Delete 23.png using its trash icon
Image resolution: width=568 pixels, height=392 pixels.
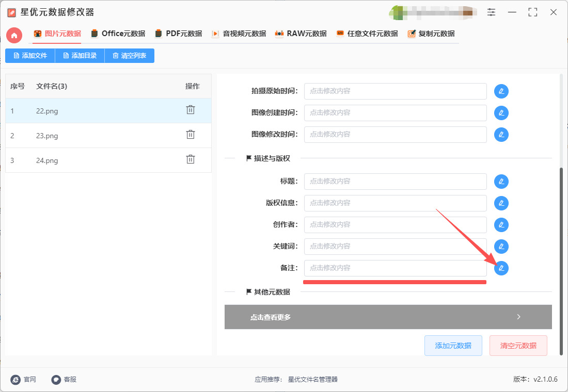(x=191, y=135)
